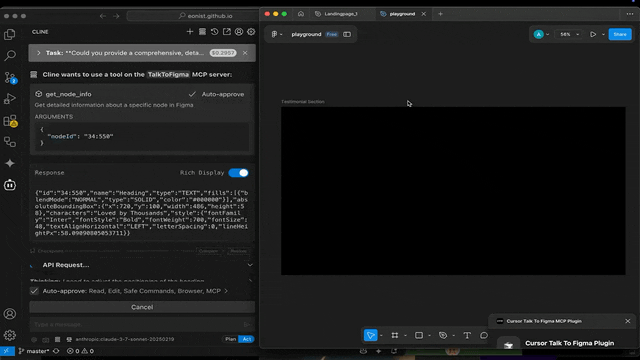Expand the API Request row chevron
This screenshot has width=640, height=360.
(250, 265)
